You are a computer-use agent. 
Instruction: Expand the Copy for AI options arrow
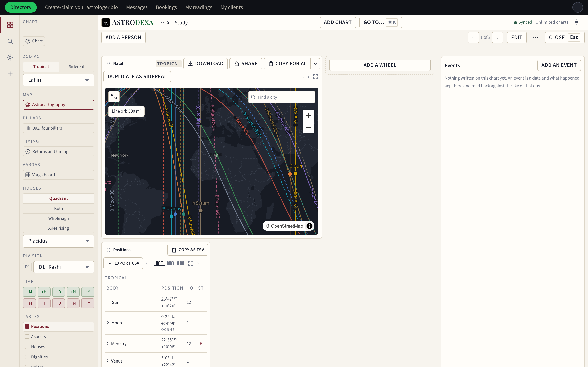coord(315,64)
